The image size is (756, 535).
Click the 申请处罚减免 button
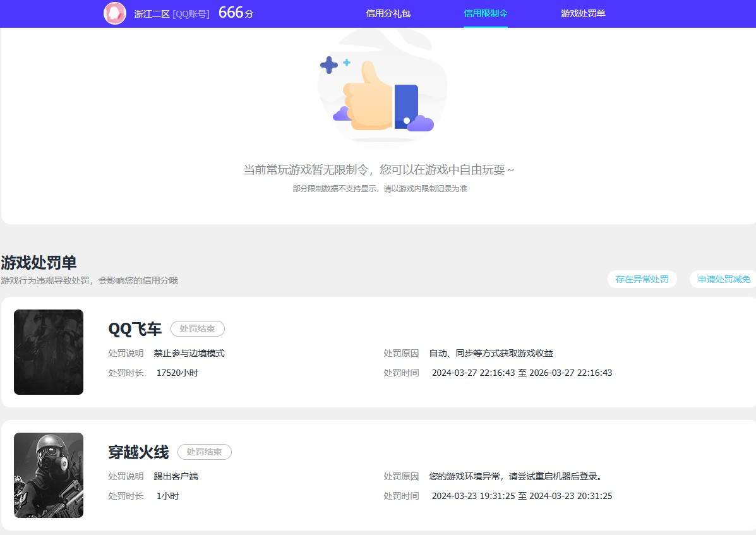click(724, 280)
